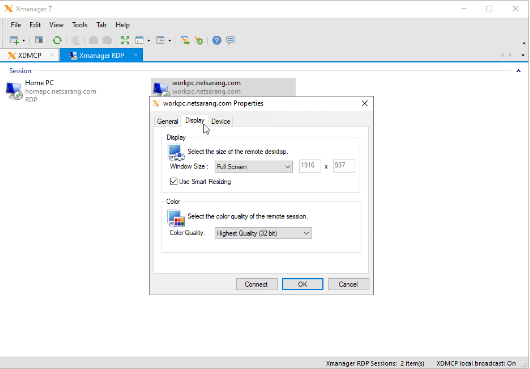Close the XDMCP tab
This screenshot has width=530, height=369.
tap(52, 55)
